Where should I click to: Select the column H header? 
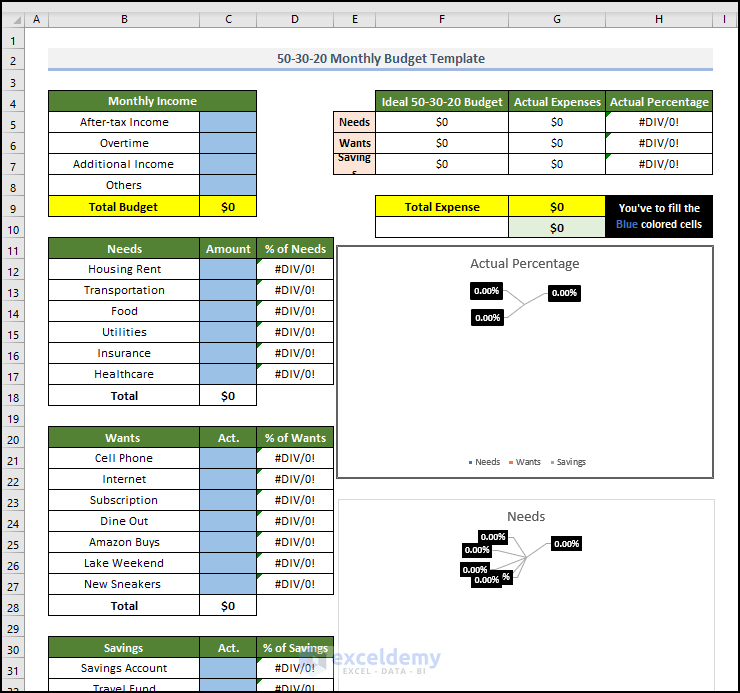(x=659, y=19)
